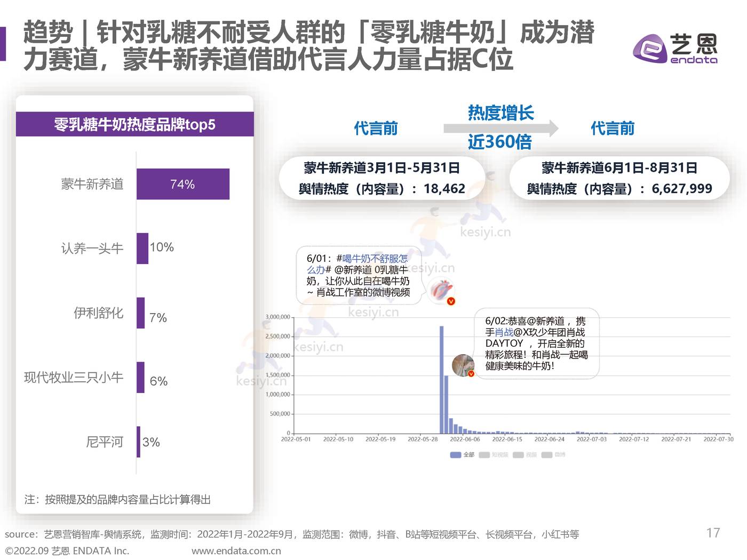The height and width of the screenshot is (560, 747).
Task: Toggle the 微博 legend item
Action: pyautogui.click(x=553, y=455)
